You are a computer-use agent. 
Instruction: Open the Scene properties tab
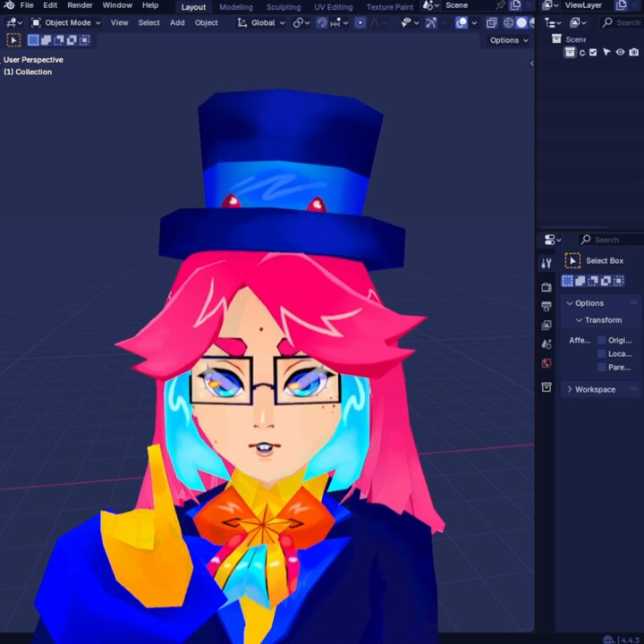pos(547,344)
